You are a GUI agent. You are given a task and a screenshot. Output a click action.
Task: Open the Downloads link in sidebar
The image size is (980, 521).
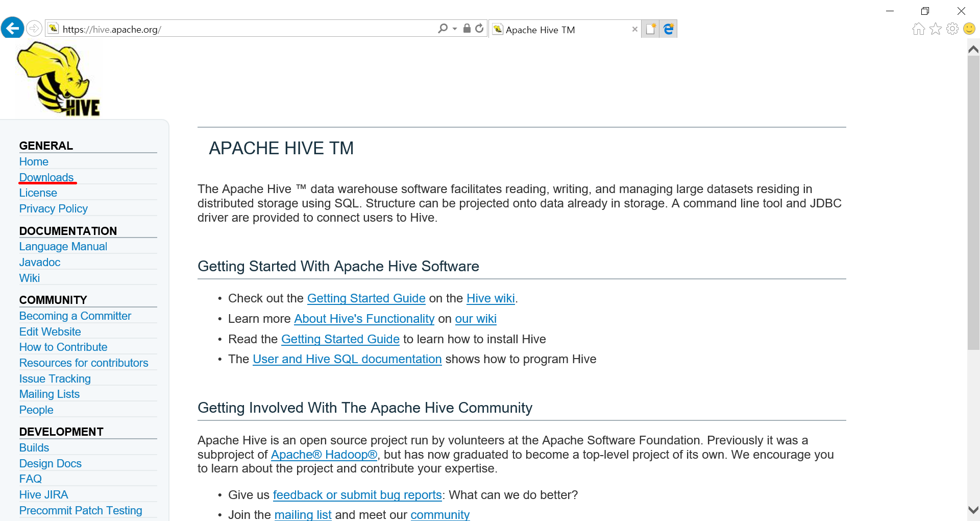tap(46, 177)
